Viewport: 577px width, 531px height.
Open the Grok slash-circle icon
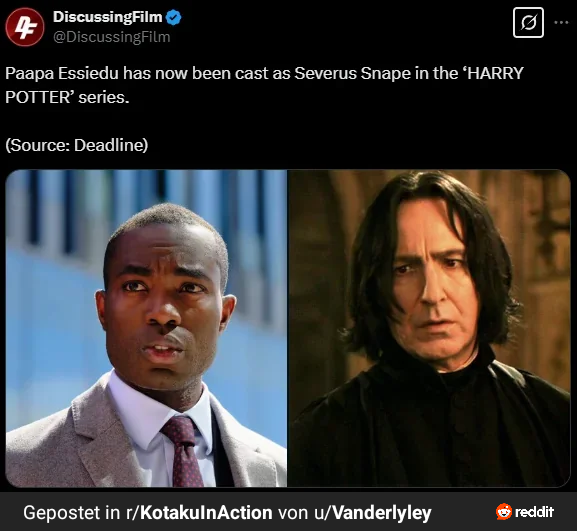click(528, 22)
